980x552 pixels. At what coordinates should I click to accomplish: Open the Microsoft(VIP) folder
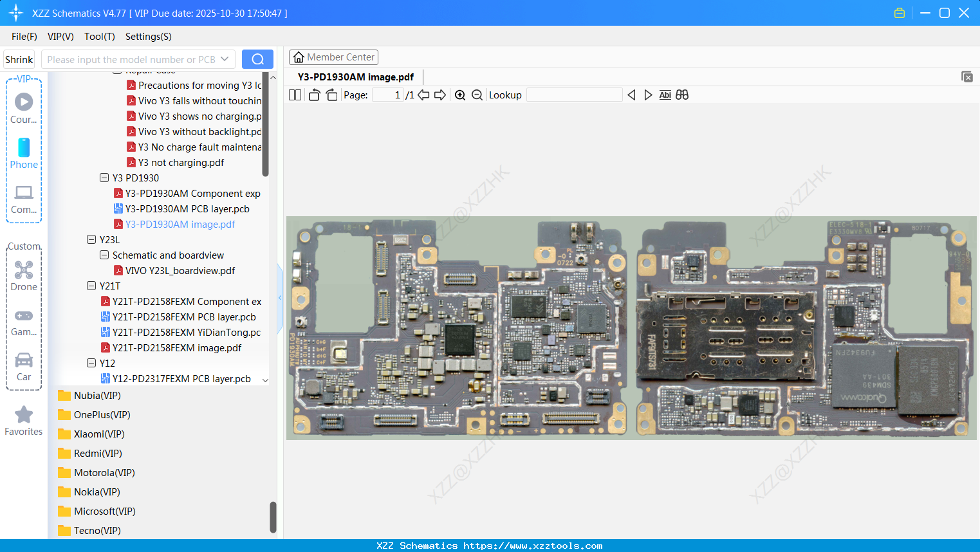[x=97, y=511]
